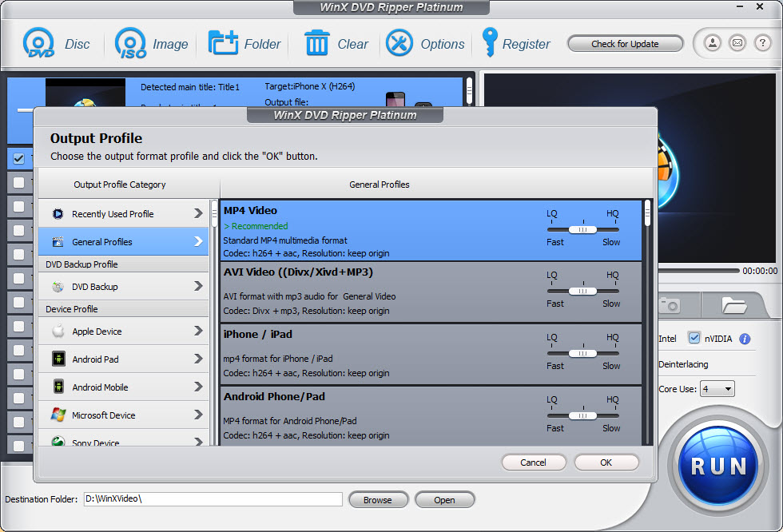Screen dimensions: 783x532
Task: Expand DVD Backup chevron
Action: (198, 286)
